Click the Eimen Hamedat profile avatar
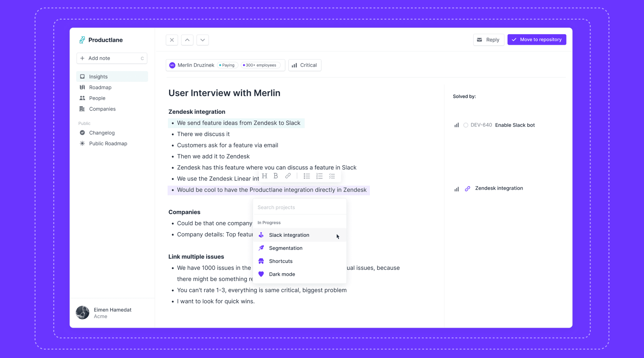 [x=83, y=313]
